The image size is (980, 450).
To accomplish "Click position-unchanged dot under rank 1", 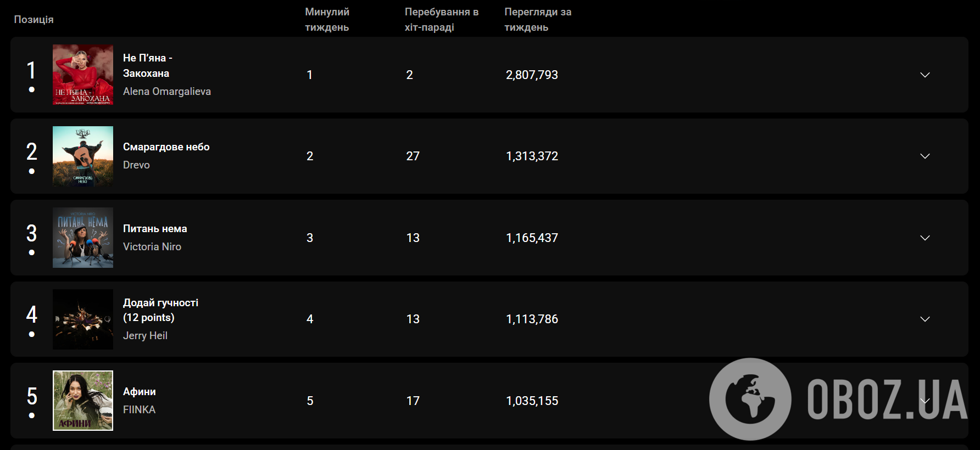I will point(32,89).
